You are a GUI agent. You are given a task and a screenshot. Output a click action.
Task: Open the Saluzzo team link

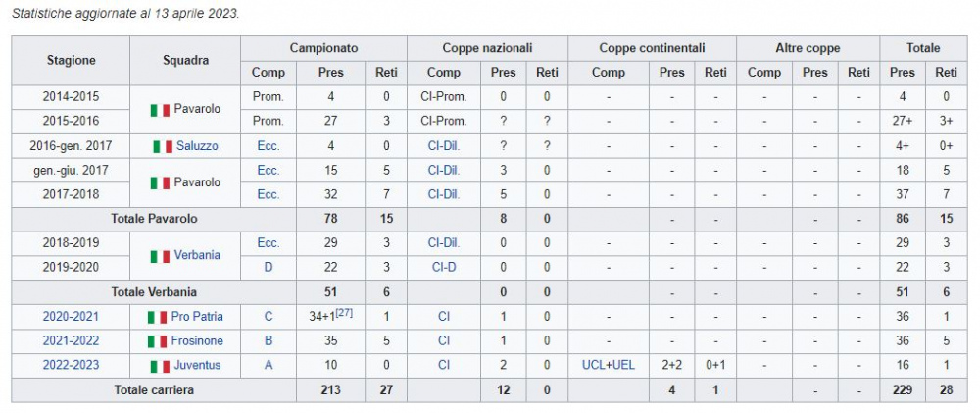click(x=198, y=146)
